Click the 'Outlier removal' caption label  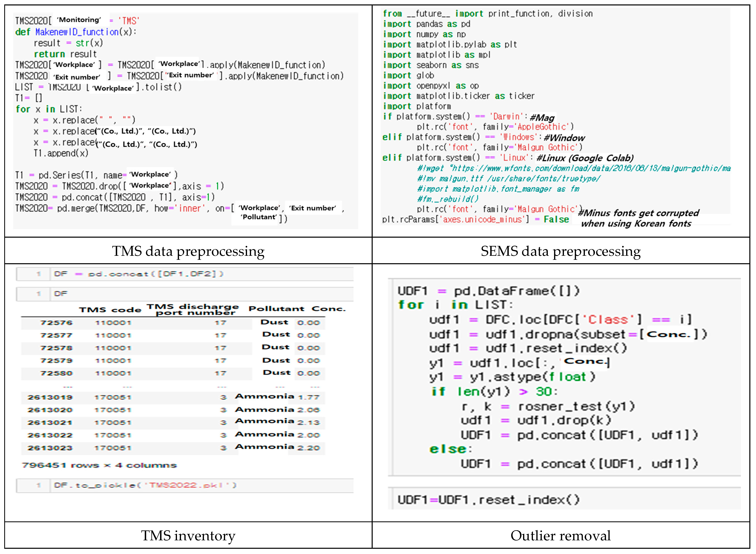tap(560, 535)
